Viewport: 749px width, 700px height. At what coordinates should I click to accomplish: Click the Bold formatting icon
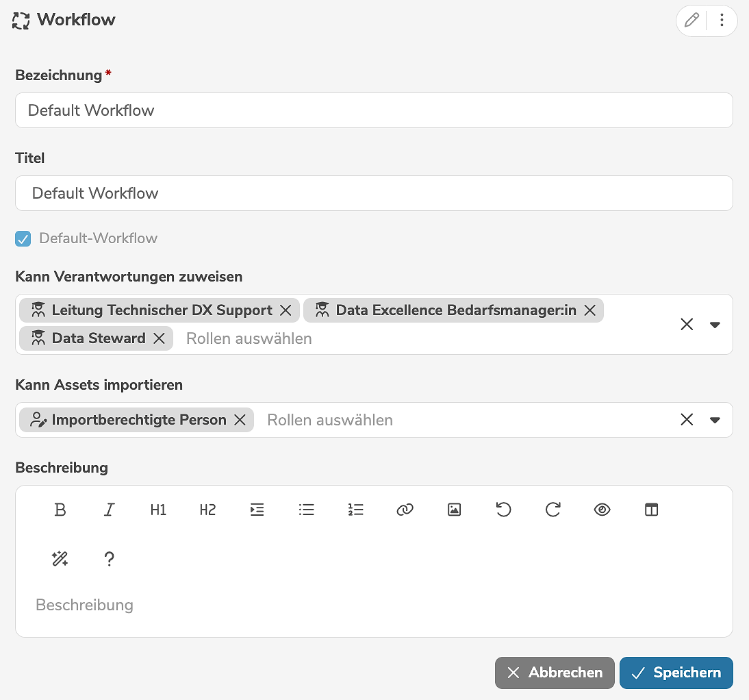[60, 510]
